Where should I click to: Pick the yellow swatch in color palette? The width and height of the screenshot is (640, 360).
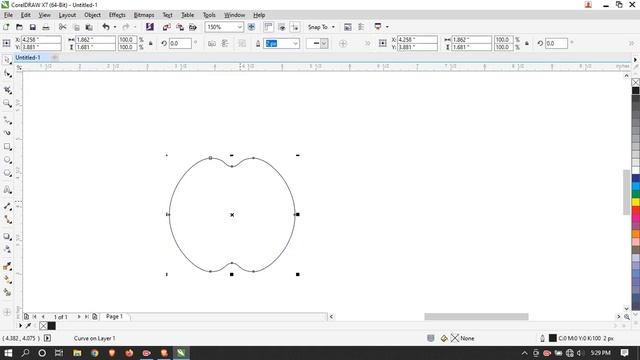(x=636, y=202)
